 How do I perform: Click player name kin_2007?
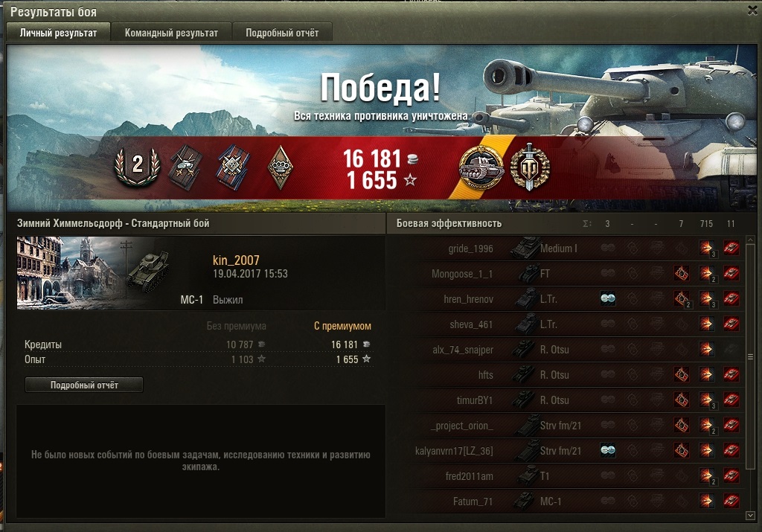236,260
